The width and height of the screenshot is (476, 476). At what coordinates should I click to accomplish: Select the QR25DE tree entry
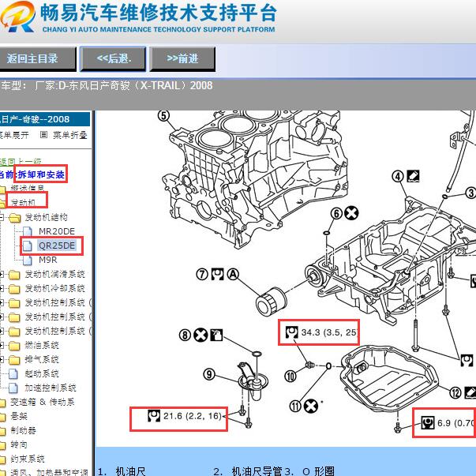(x=57, y=245)
